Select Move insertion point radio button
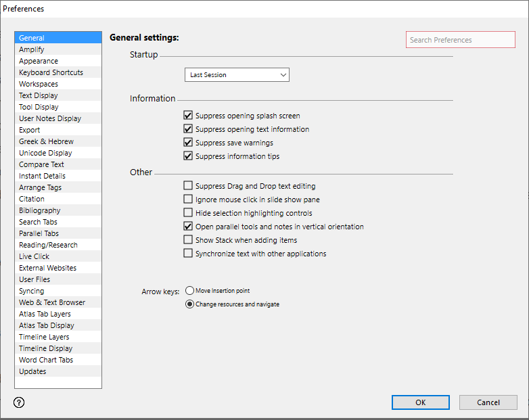 tap(190, 291)
